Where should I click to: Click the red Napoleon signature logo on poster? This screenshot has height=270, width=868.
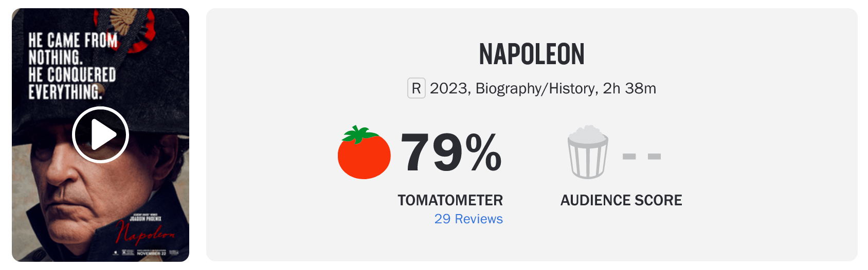pos(146,233)
